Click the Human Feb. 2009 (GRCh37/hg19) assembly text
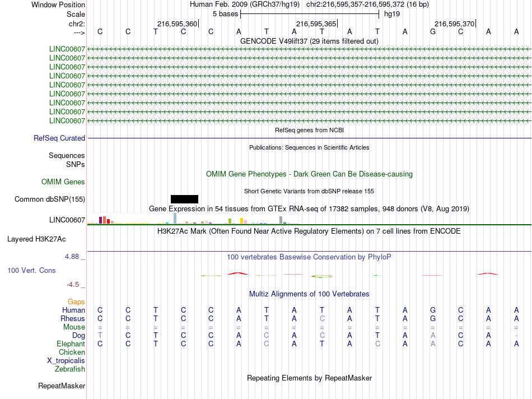The image size is (532, 399). tap(244, 4)
